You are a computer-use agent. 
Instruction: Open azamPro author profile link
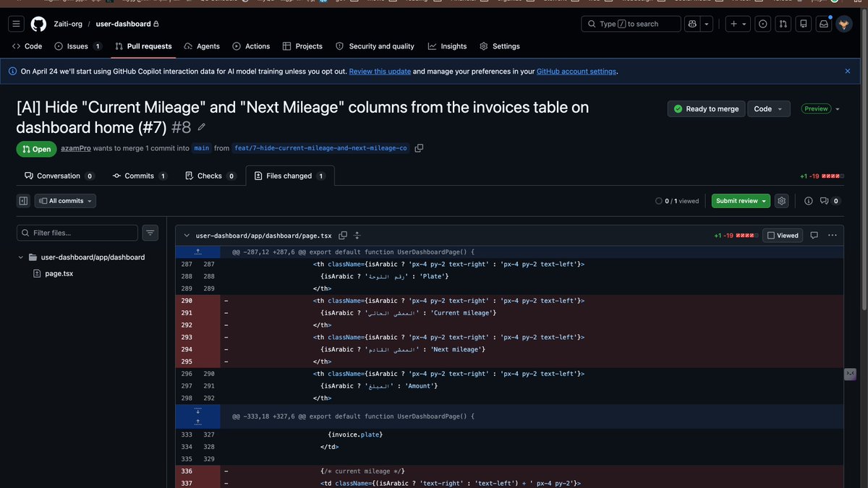[x=75, y=148]
